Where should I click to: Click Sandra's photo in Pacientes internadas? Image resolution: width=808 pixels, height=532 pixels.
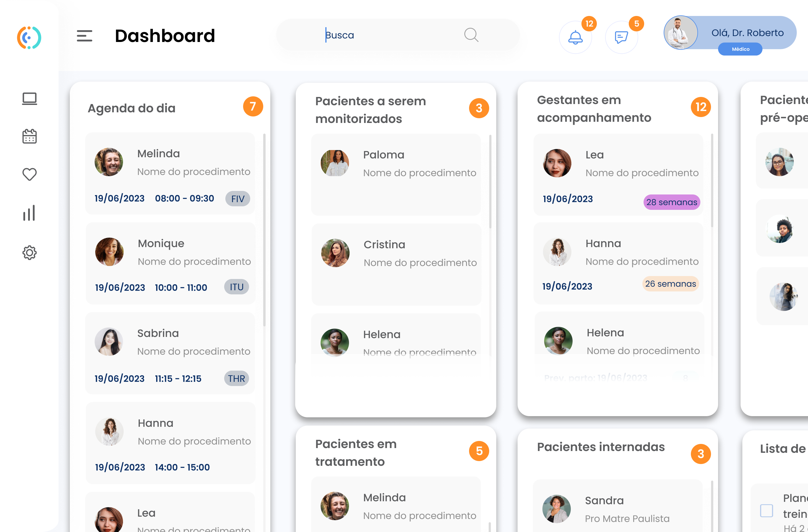(556, 509)
